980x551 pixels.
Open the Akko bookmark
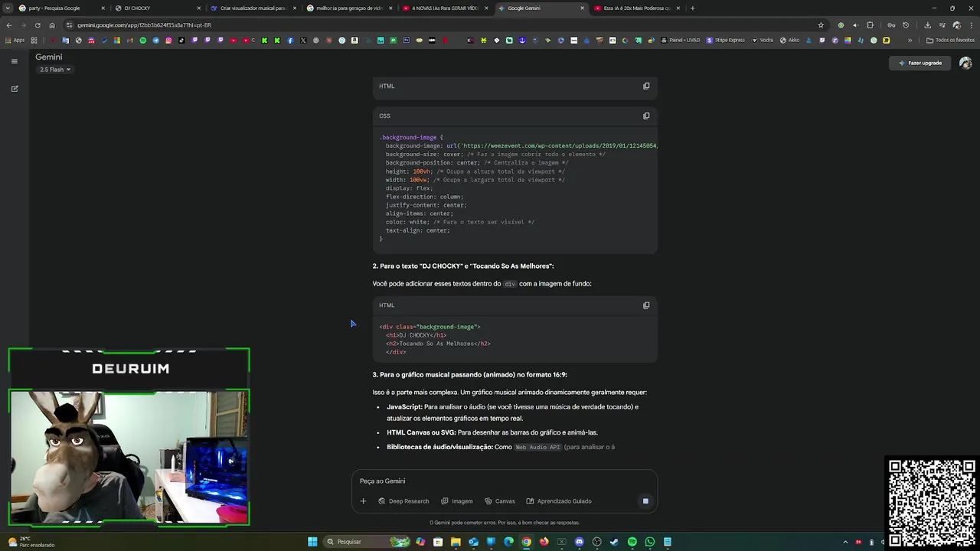[789, 41]
